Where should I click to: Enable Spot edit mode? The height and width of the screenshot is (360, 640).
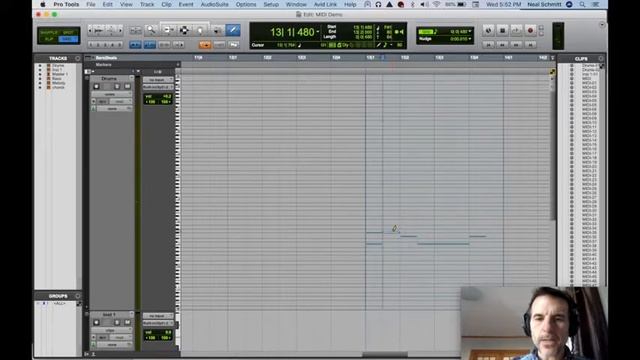coord(68,32)
